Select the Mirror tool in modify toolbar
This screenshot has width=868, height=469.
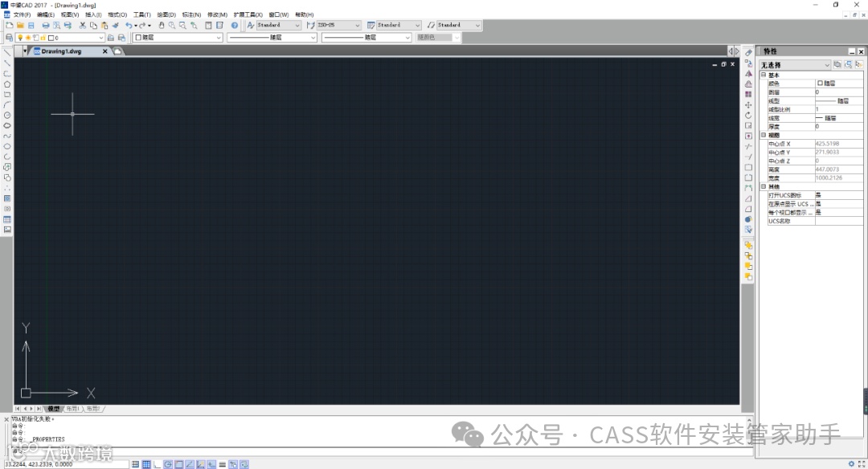(x=748, y=74)
